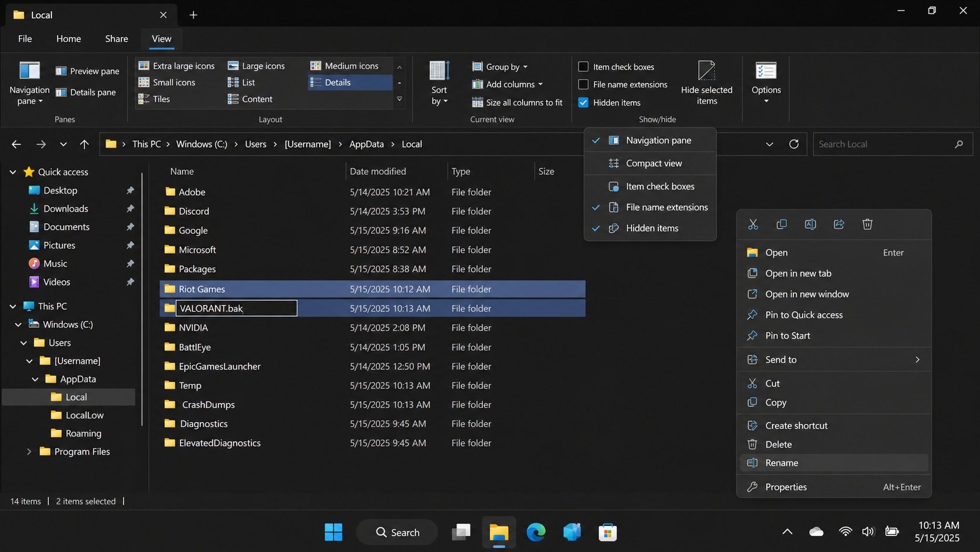Image resolution: width=980 pixels, height=552 pixels.
Task: Open the Send to submenu
Action: coord(833,360)
